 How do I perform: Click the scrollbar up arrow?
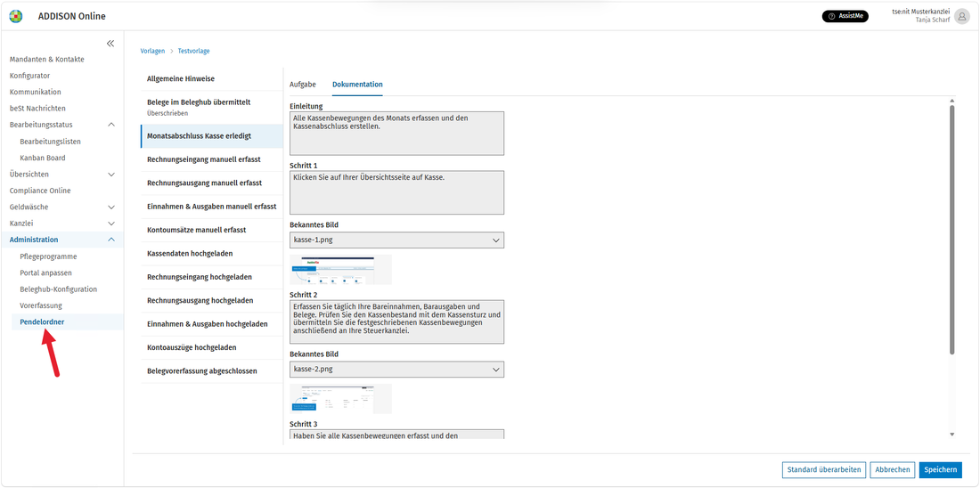coord(951,101)
